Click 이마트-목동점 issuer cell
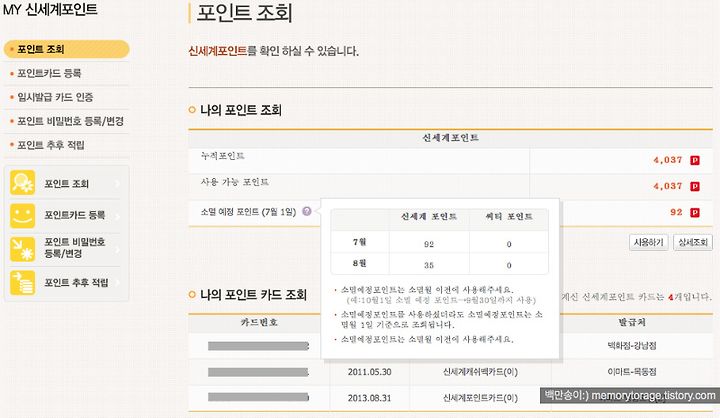720x418 pixels. click(x=632, y=372)
